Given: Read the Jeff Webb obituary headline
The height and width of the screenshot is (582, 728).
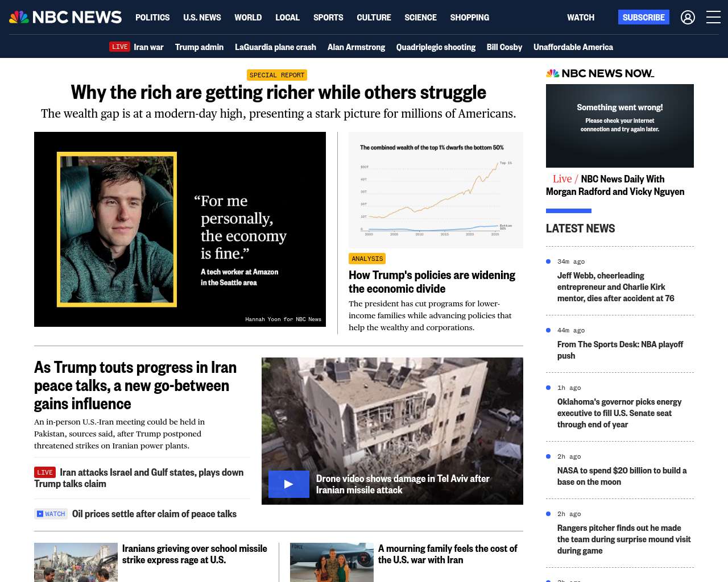Looking at the screenshot, I should click(616, 287).
